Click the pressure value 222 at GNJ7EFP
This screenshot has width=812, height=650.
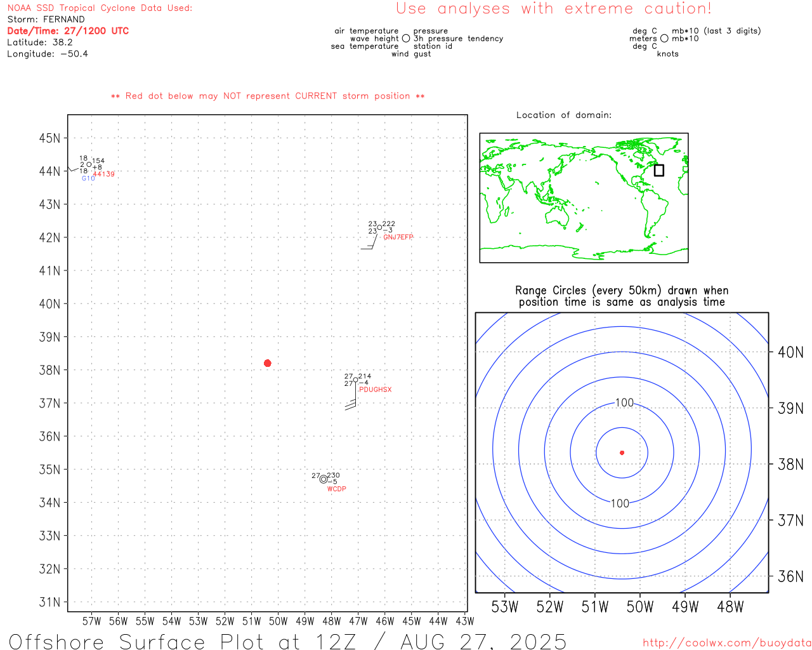click(389, 223)
